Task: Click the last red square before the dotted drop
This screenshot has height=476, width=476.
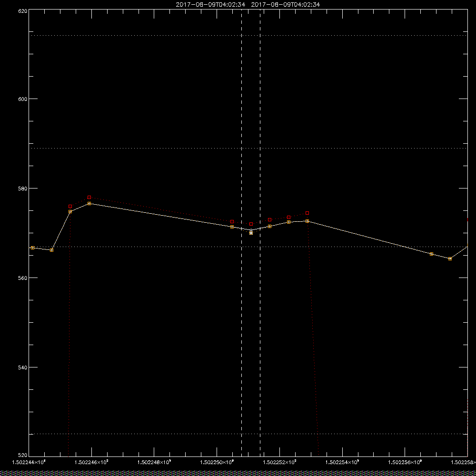Action: click(x=307, y=213)
